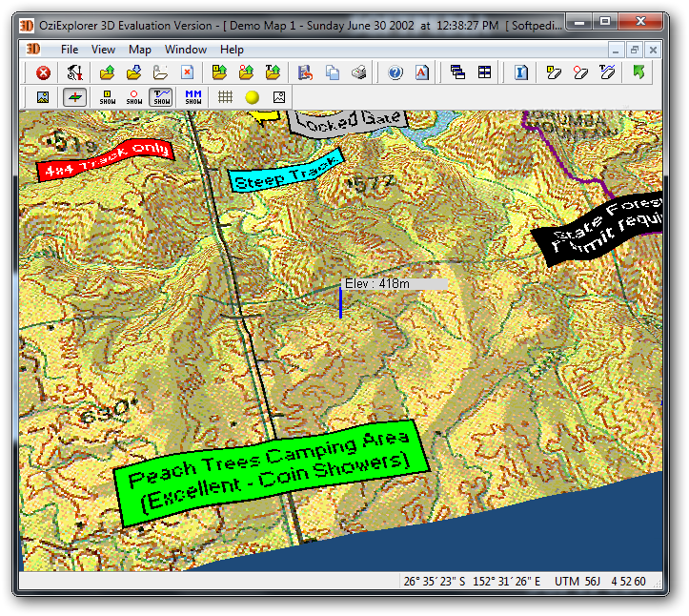Click the save folder icon with blue down arrow
This screenshot has height=616, width=689.
(x=134, y=72)
